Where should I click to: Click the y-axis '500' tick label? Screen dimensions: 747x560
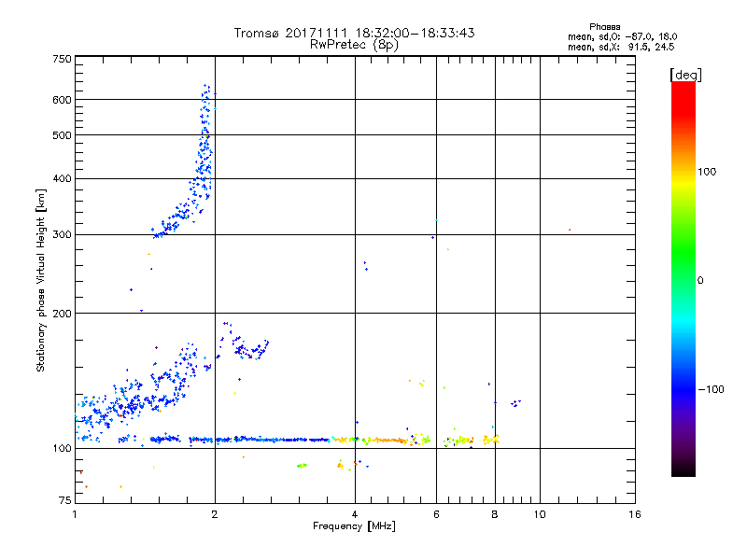62,135
